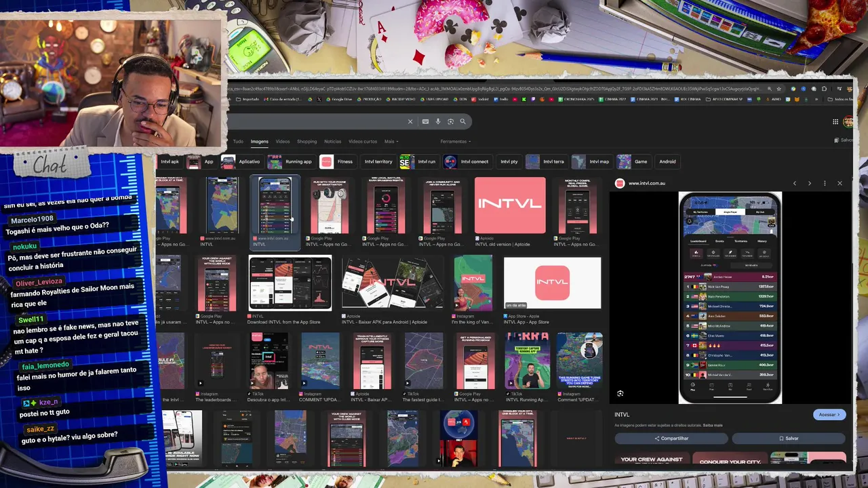Close the image preview side panel

point(840,183)
